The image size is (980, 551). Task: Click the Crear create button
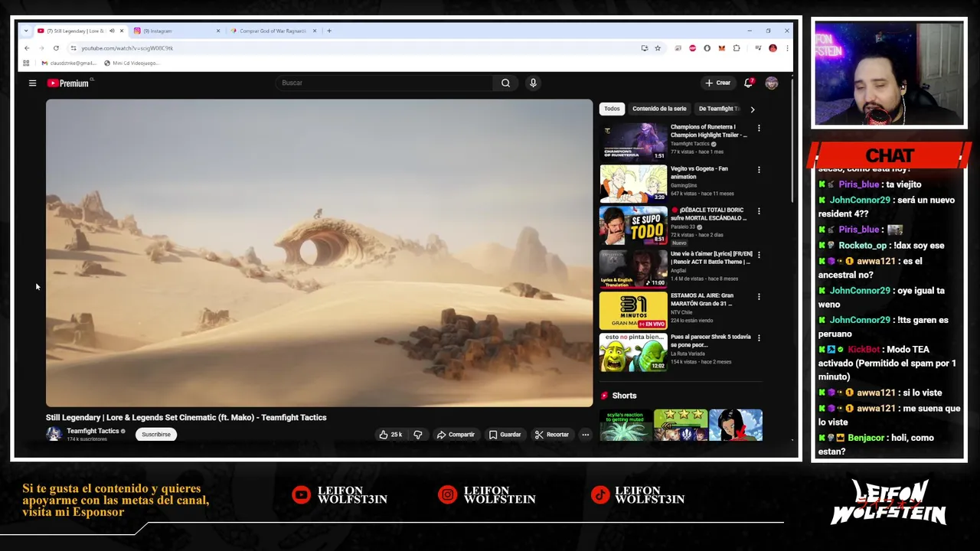click(x=717, y=83)
